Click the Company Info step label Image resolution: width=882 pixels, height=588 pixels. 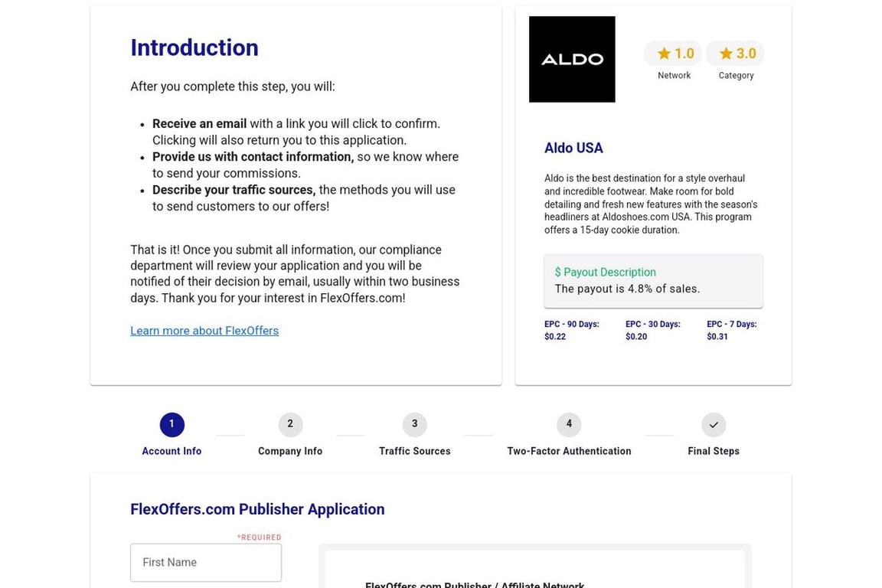pyautogui.click(x=290, y=451)
